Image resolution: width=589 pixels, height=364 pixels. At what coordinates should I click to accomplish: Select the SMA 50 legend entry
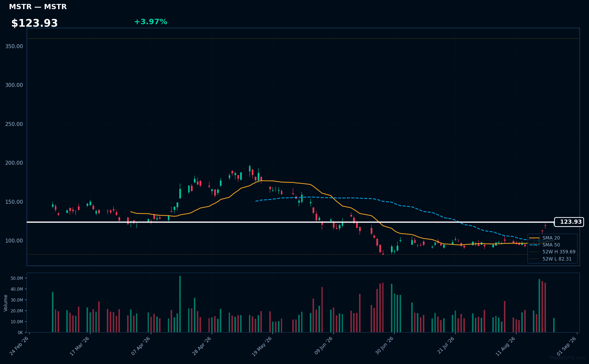pyautogui.click(x=544, y=245)
